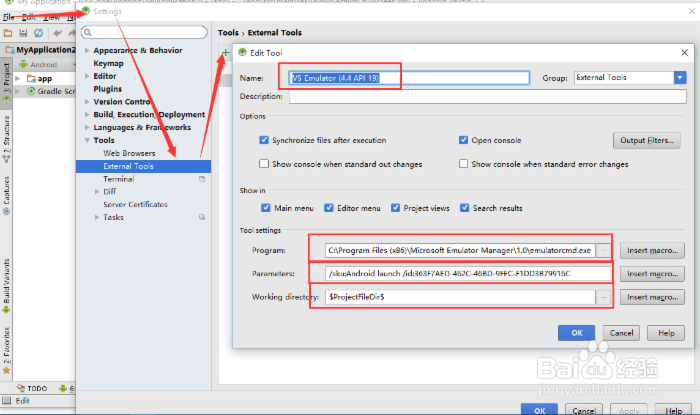Open the TODO tool window
This screenshot has height=415, width=700.
[x=32, y=388]
